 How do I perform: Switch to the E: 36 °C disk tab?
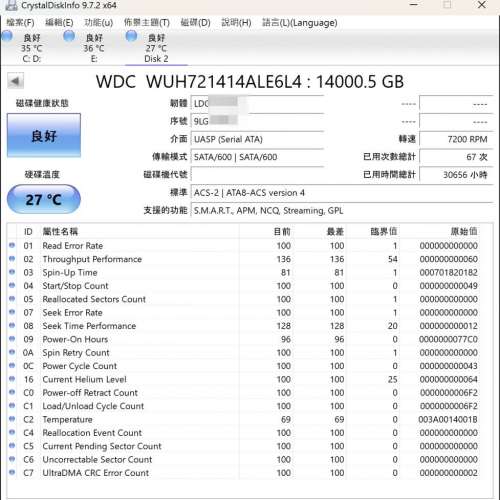point(94,48)
